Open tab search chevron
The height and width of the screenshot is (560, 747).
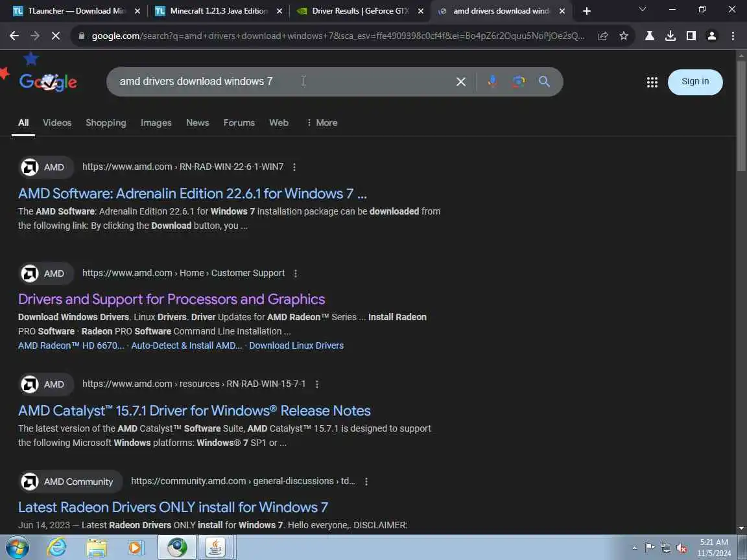click(642, 10)
